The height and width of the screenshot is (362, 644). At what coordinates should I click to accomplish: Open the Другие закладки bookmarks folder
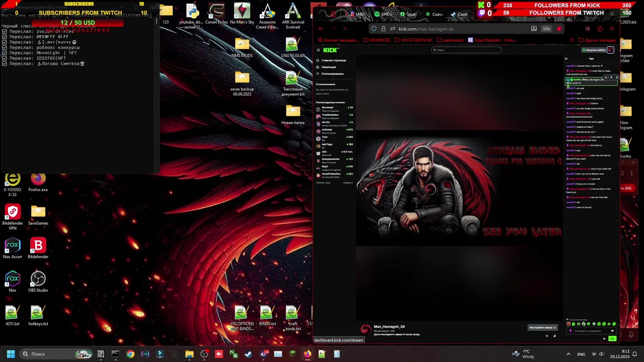click(598, 40)
